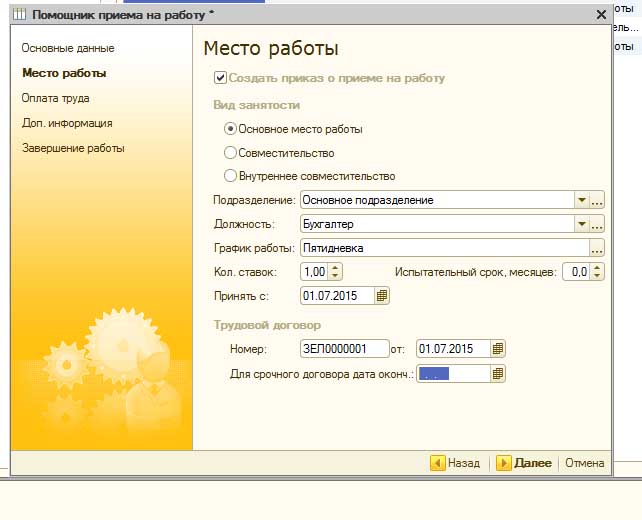The height and width of the screenshot is (520, 642).
Task: Click ellipsis button next to График работы
Action: click(598, 248)
